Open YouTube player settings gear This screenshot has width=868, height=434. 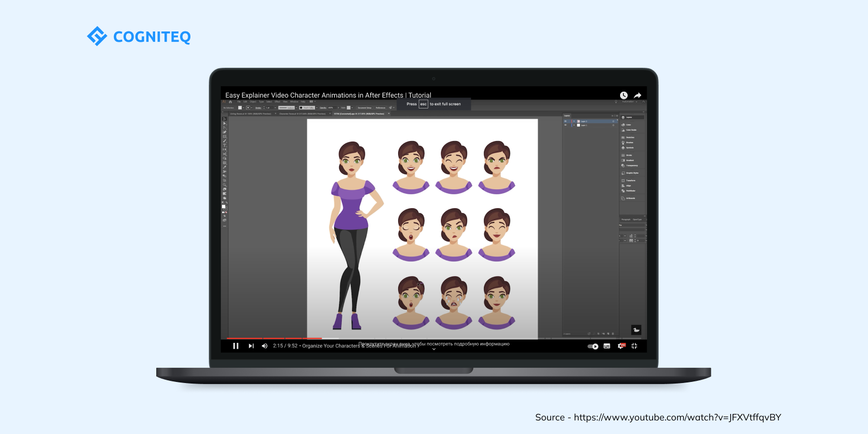click(x=621, y=346)
